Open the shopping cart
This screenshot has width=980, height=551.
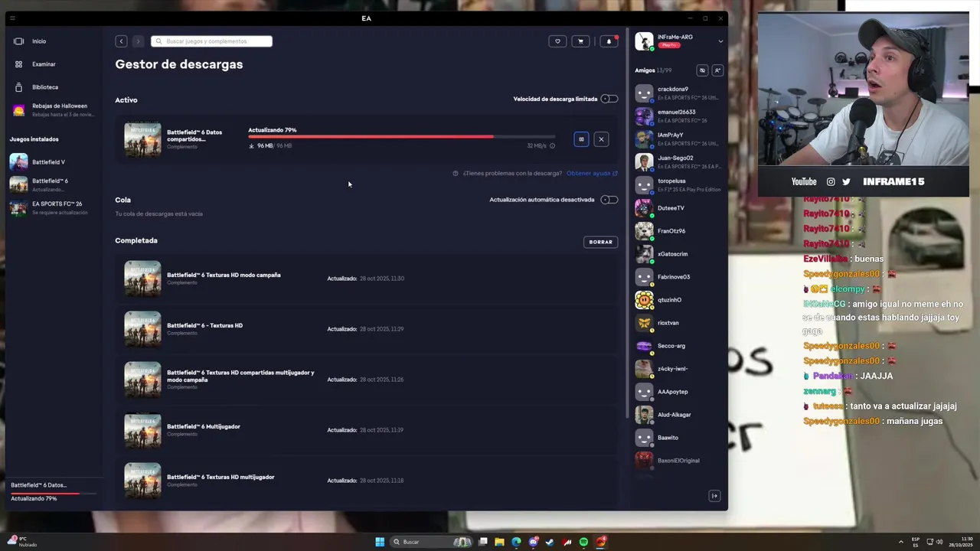[x=580, y=41]
